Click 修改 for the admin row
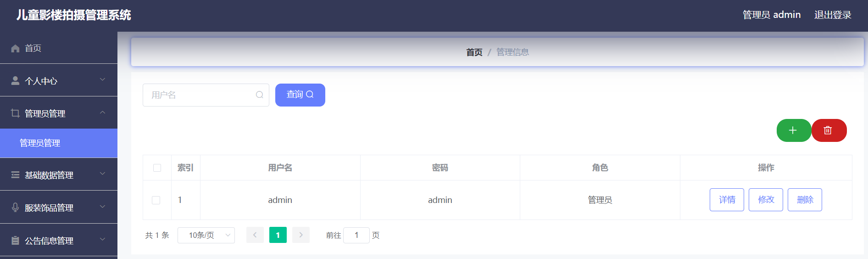 point(766,200)
